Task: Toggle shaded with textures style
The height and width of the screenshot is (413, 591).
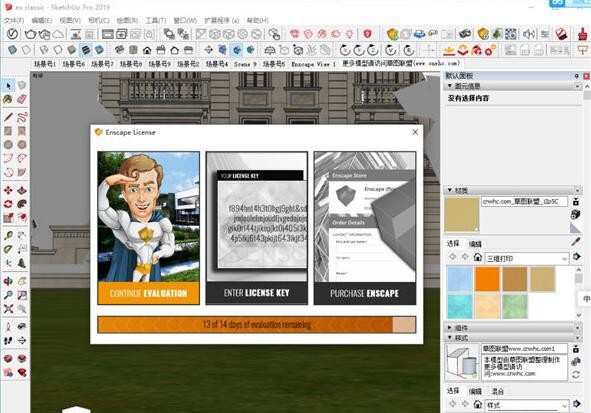Action: pyautogui.click(x=86, y=50)
